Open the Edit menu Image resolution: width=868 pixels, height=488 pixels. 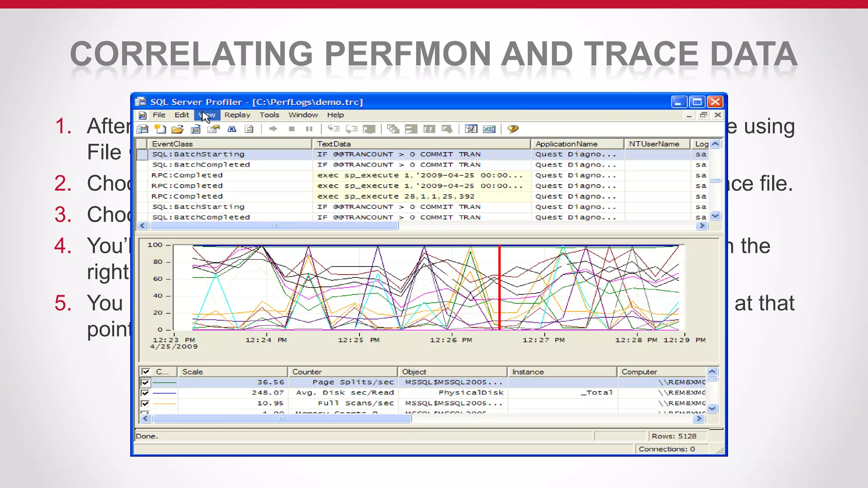[182, 115]
